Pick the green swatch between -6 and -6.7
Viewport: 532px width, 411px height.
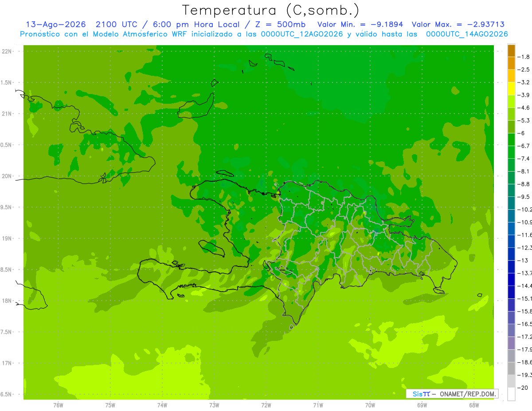[x=512, y=140]
